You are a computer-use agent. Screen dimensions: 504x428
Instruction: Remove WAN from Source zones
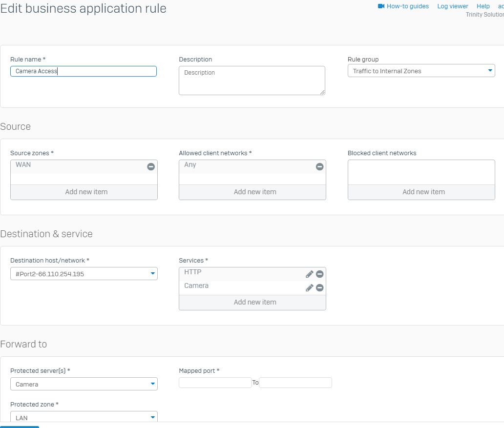coord(151,167)
